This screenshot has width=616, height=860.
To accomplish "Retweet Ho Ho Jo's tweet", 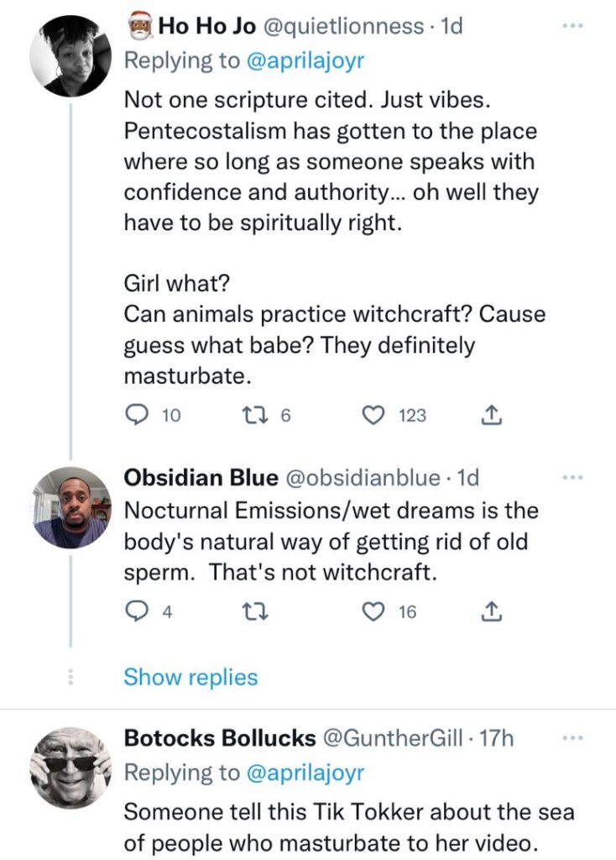I will click(255, 415).
